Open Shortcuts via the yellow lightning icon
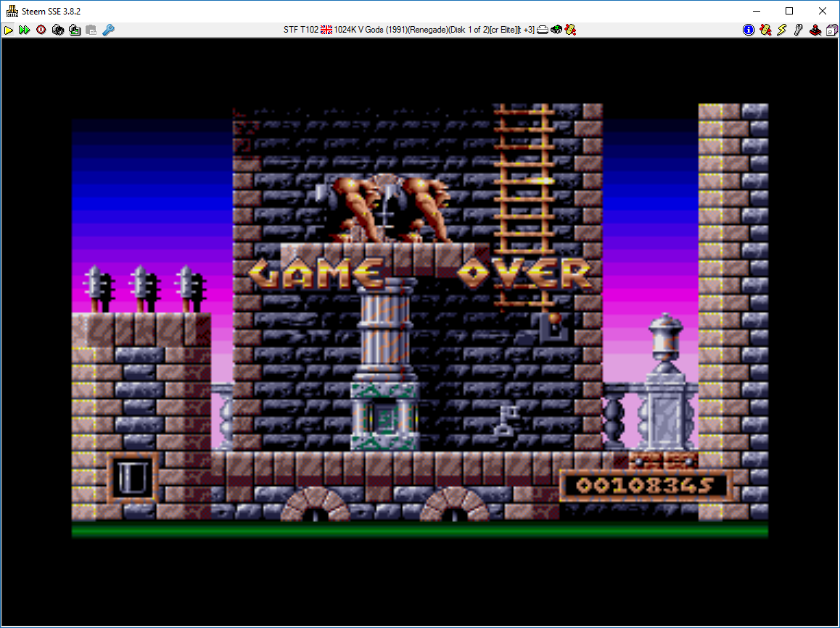The width and height of the screenshot is (840, 628). (x=782, y=30)
